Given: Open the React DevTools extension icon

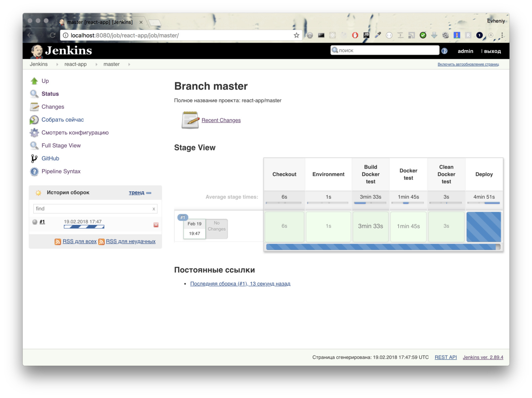Looking at the screenshot, I should click(332, 35).
